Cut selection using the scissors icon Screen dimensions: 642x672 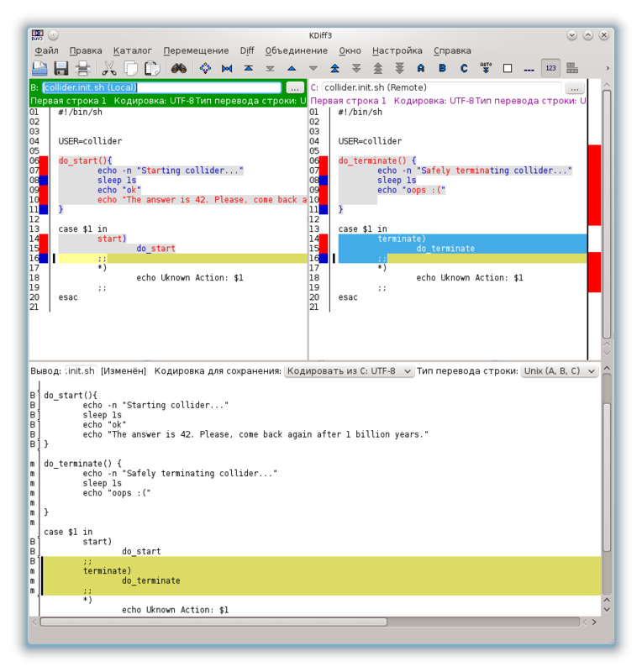click(109, 68)
